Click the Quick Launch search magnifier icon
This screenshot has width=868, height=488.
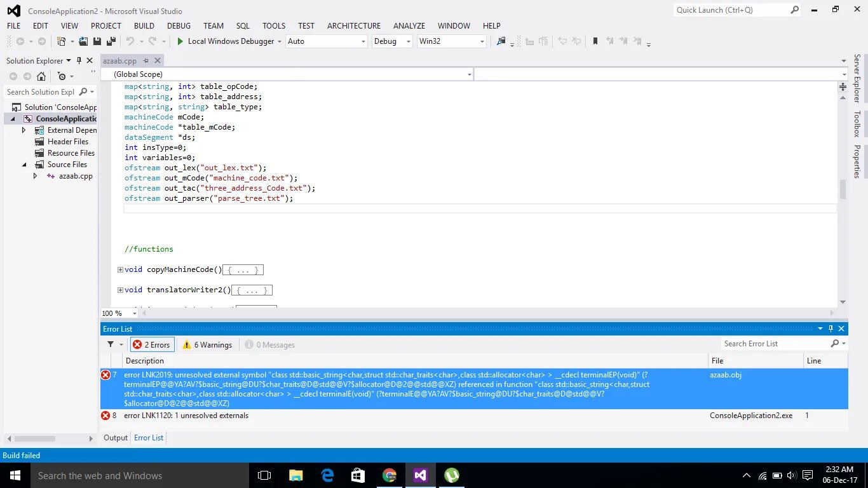(x=794, y=10)
